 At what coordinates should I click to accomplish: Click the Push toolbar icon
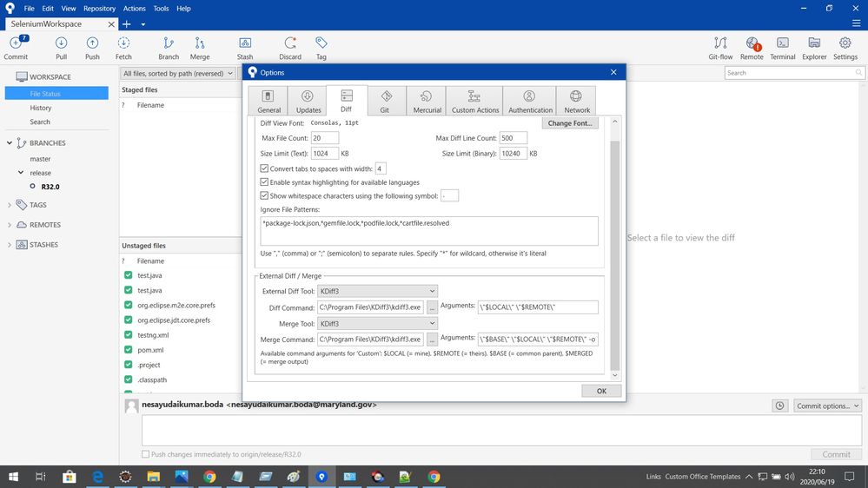tap(92, 47)
